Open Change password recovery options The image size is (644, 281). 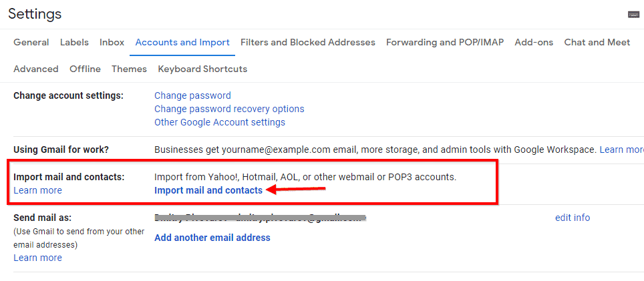click(229, 109)
